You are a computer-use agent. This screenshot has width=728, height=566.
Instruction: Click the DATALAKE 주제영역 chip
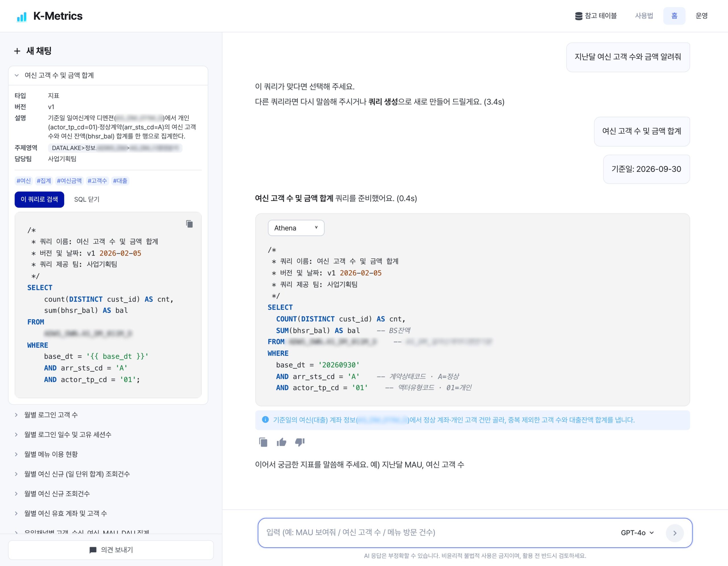(115, 148)
